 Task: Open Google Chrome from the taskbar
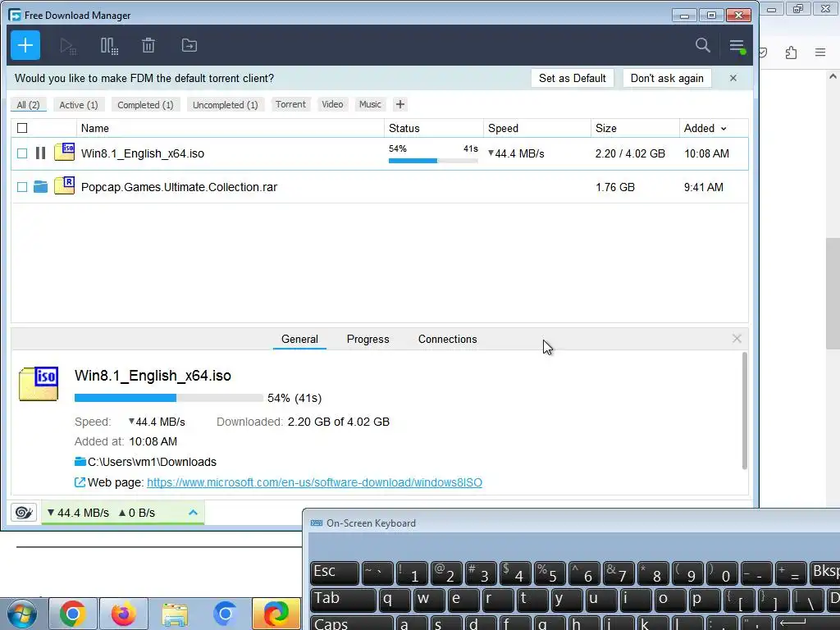coord(73,614)
